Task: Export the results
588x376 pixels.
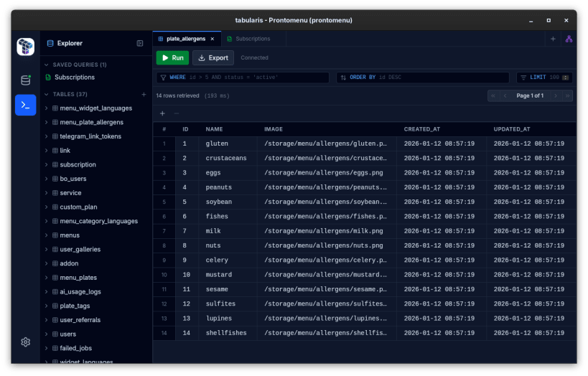Action: (x=213, y=57)
